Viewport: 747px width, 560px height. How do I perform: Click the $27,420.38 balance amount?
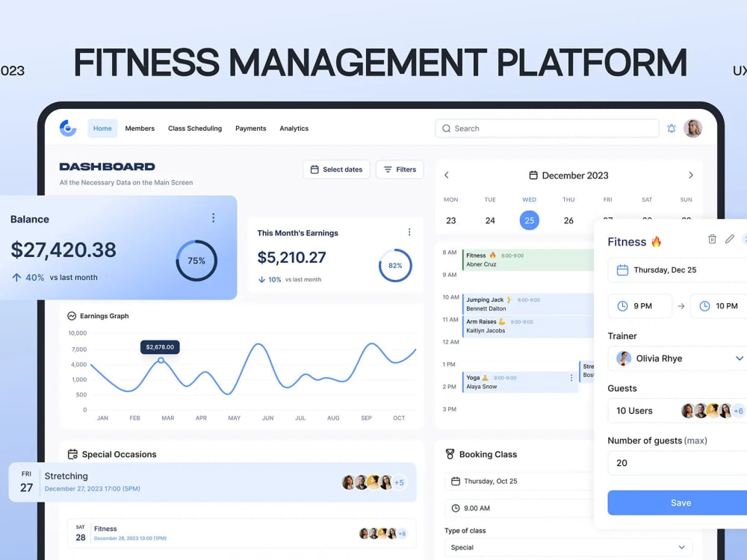pos(63,249)
